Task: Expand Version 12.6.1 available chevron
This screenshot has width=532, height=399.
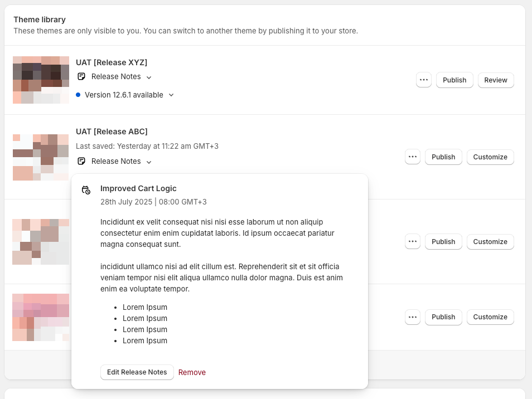Action: point(171,95)
